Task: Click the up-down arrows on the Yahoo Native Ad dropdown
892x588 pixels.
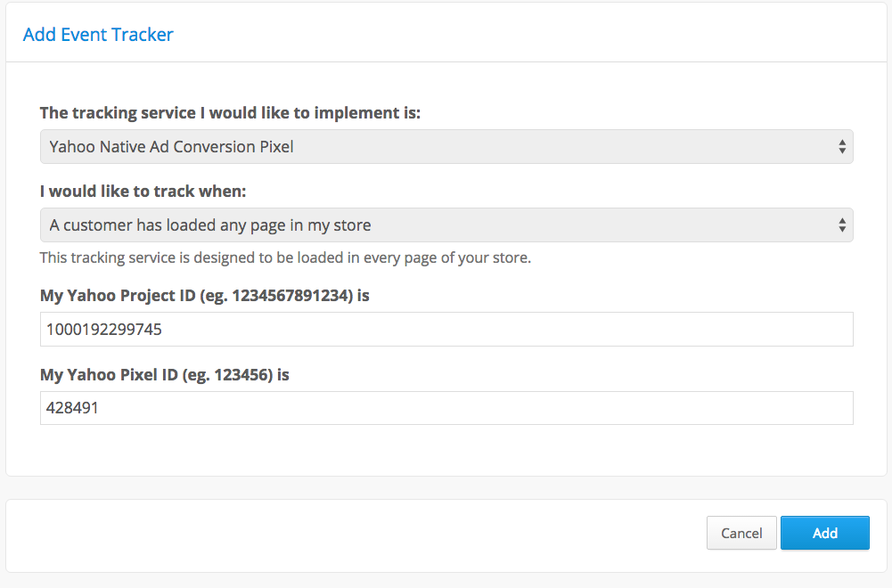Action: click(x=842, y=147)
